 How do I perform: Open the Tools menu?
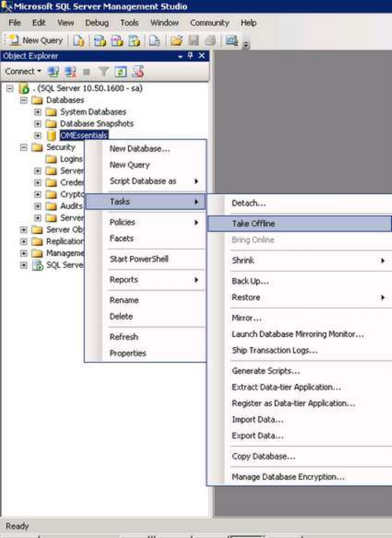[129, 23]
